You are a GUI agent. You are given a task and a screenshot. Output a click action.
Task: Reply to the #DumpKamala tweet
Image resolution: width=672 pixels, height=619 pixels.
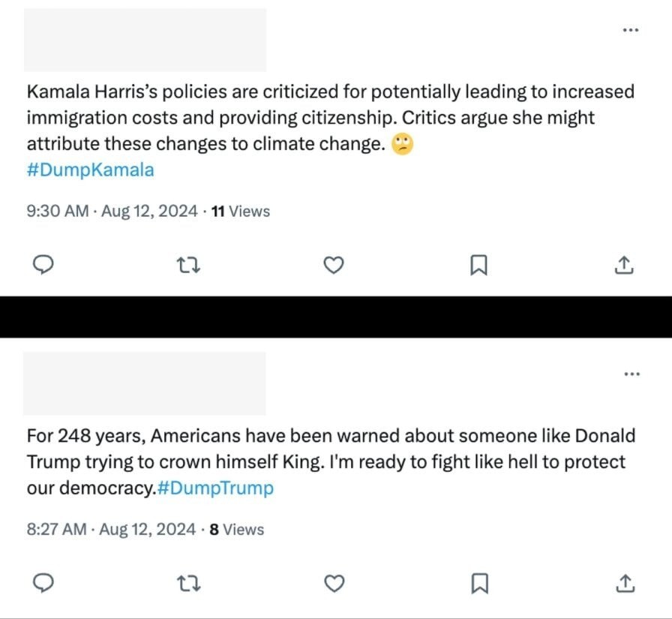(43, 265)
